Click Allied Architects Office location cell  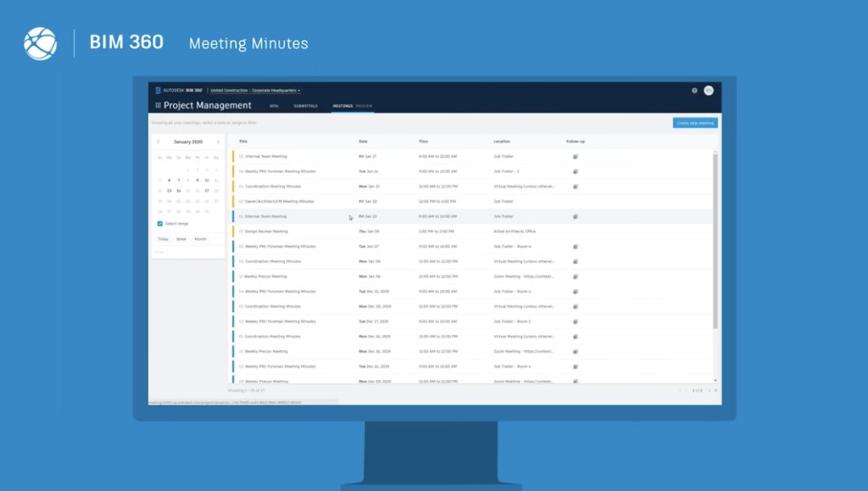coord(515,232)
